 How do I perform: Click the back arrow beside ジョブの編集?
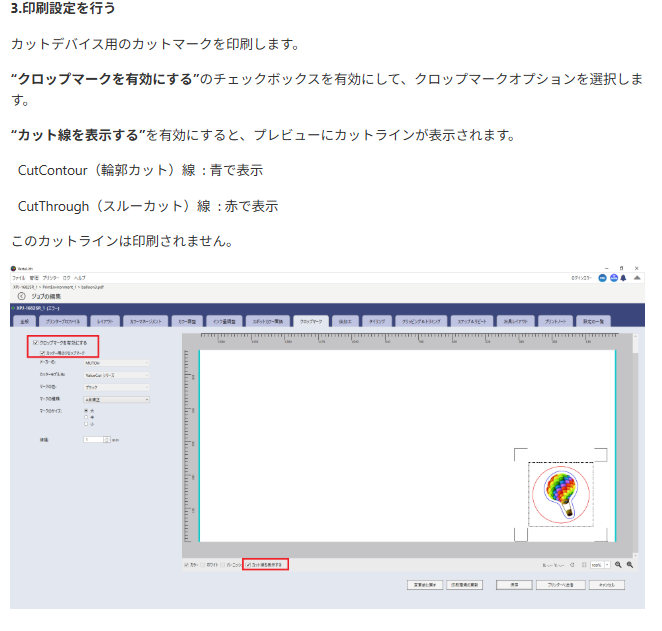(22, 296)
